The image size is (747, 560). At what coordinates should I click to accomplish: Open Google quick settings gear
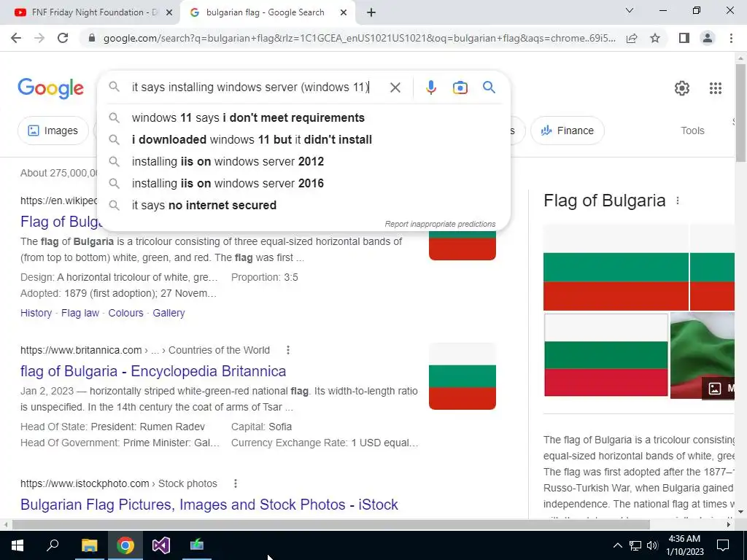click(682, 88)
